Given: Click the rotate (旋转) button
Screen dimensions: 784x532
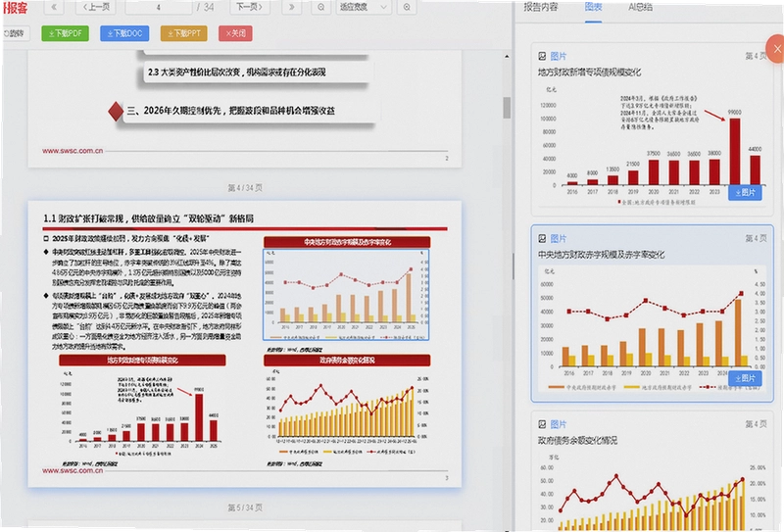Looking at the screenshot, I should click(16, 33).
